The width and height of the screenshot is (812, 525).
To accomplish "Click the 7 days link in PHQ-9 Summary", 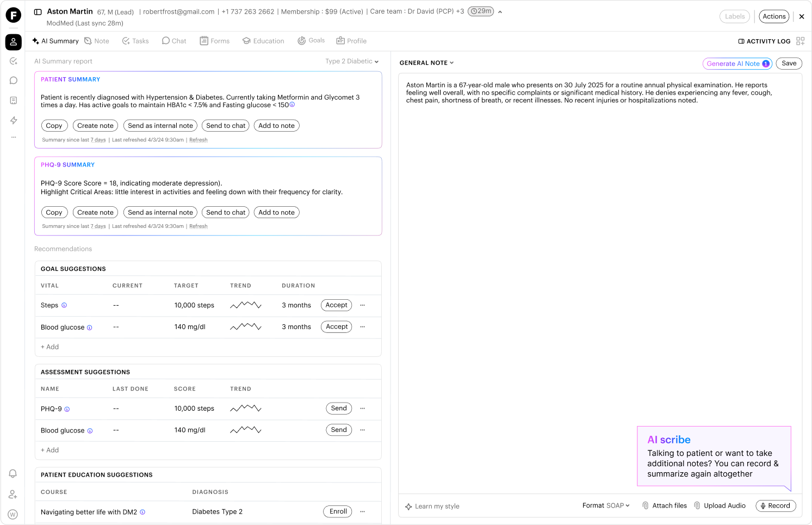I will 98,226.
